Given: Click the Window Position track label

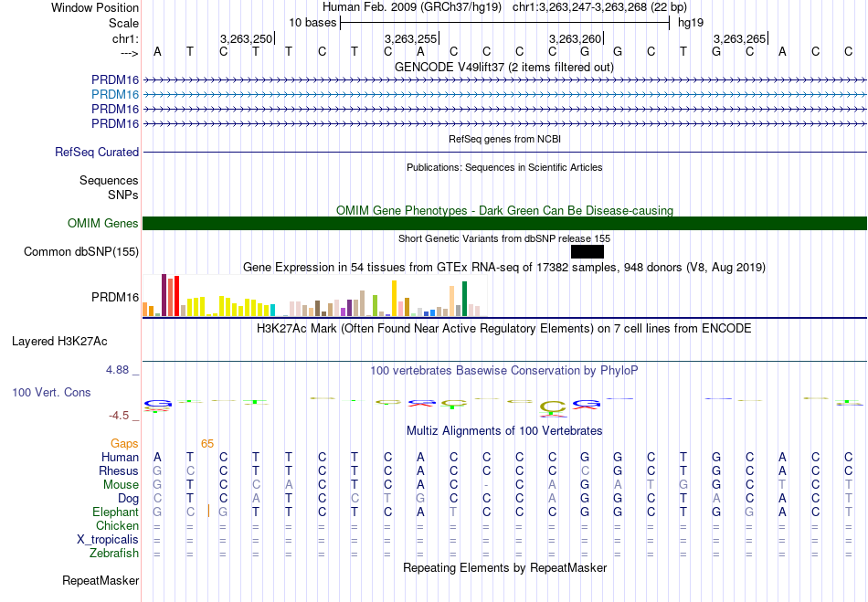Looking at the screenshot, I should (x=95, y=7).
